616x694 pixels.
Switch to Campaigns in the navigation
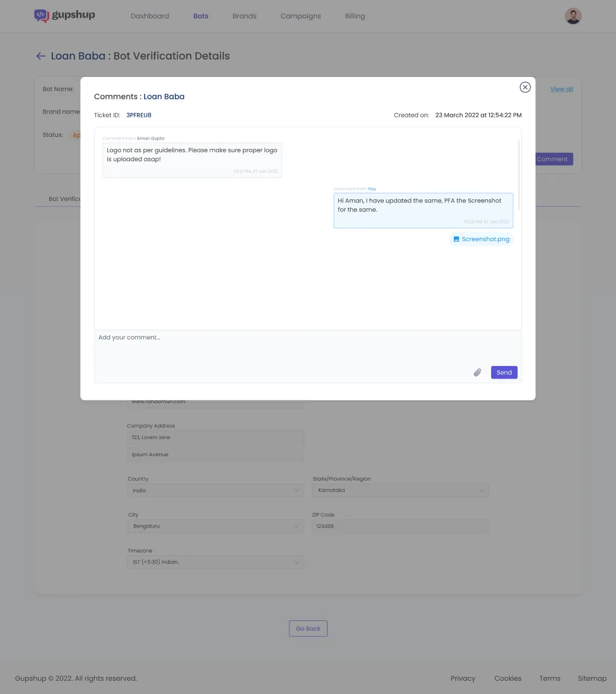coord(300,16)
